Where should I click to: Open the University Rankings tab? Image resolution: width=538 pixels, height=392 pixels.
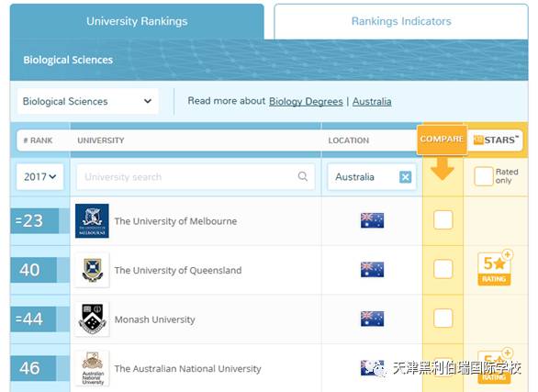(137, 21)
